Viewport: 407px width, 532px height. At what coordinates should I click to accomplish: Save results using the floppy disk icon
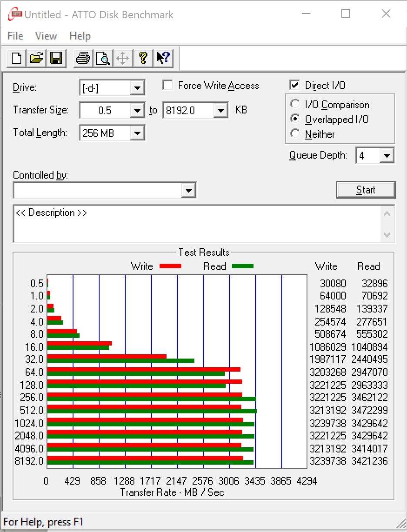point(57,58)
